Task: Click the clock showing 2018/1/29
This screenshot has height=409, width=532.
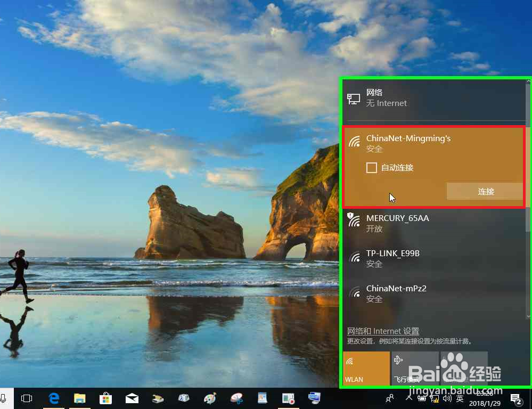Action: [485, 398]
